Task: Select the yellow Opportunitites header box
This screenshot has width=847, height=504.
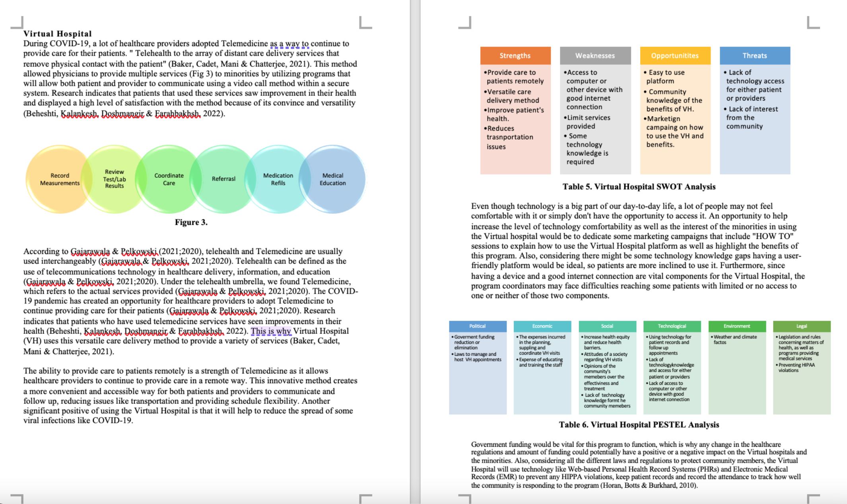Action: coord(675,56)
